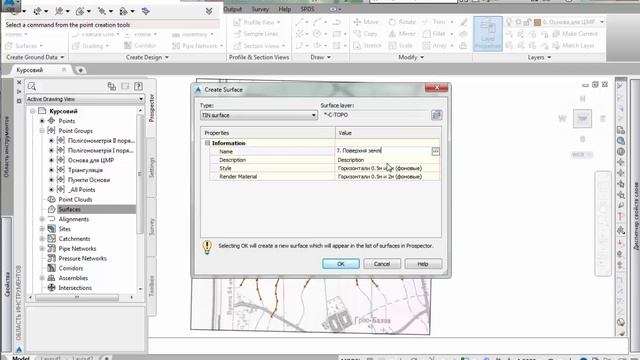640x360 pixels.
Task: Toggle layer lock padlock icon
Action: (527, 22)
